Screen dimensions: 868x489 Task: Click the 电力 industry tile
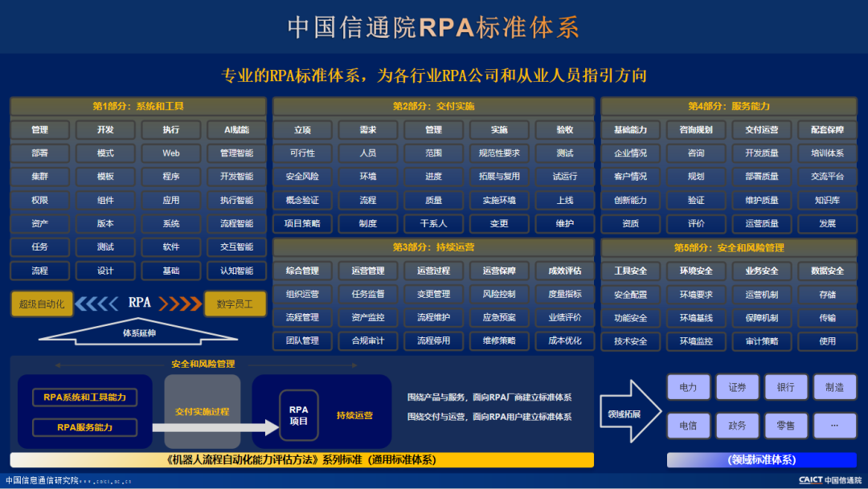[688, 387]
